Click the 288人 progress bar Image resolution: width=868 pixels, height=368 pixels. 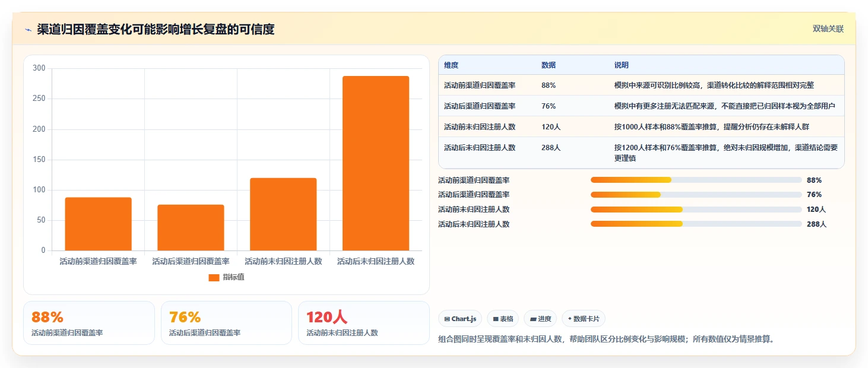point(696,224)
